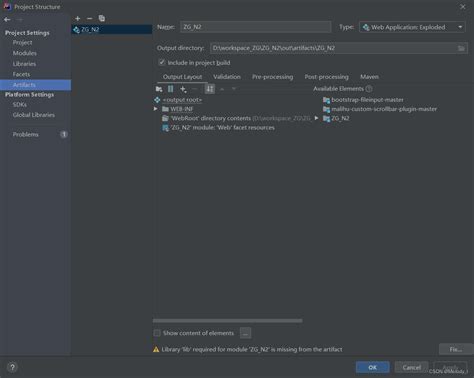Expand the WEB-INF folder node
Viewport: 474px width, 378px height.
click(156, 109)
